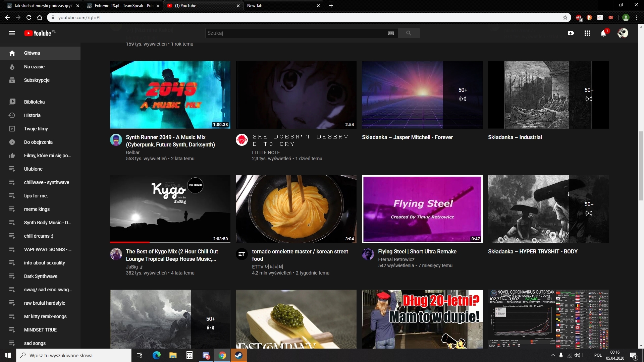Click the Windows taskbar search box
The image size is (644, 362).
point(74,355)
